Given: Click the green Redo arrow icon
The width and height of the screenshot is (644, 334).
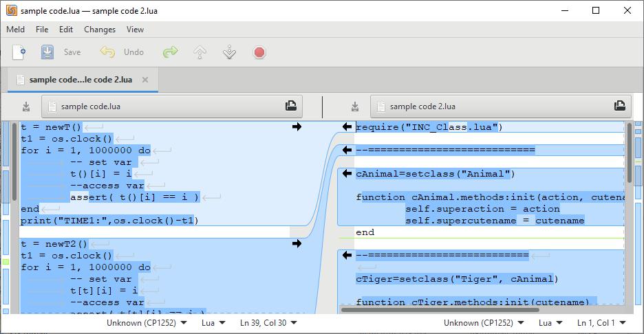Looking at the screenshot, I should [x=170, y=52].
